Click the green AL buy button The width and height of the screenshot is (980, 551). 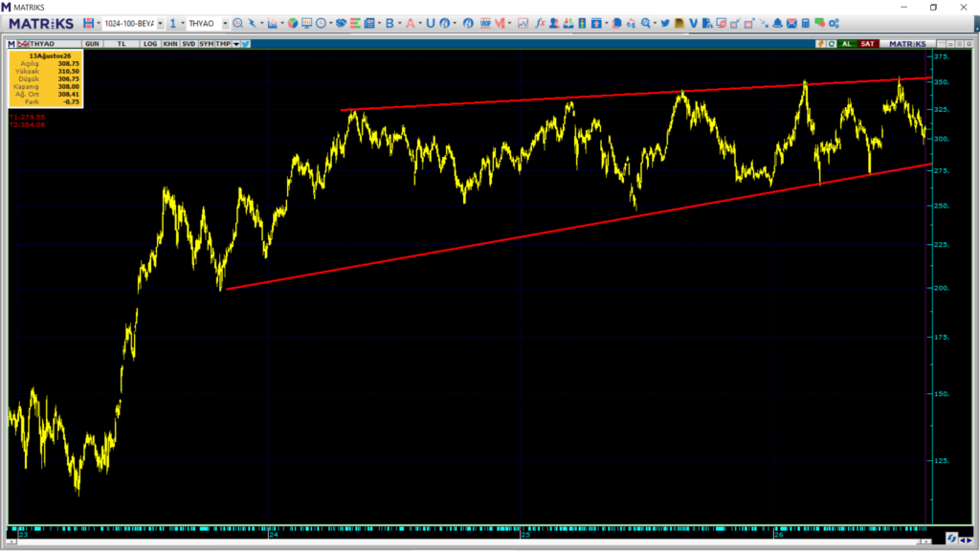tap(847, 44)
